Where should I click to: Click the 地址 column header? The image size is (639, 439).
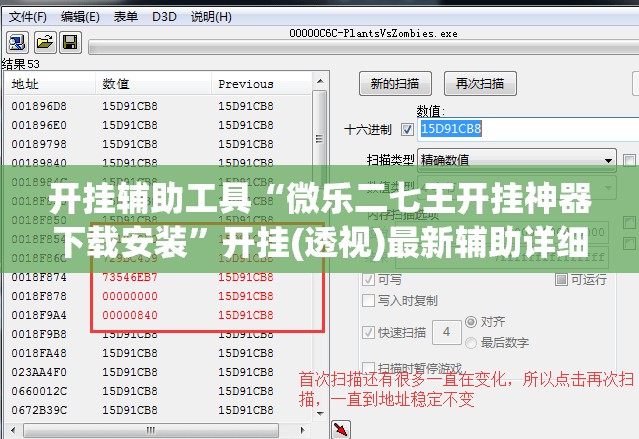coord(50,84)
